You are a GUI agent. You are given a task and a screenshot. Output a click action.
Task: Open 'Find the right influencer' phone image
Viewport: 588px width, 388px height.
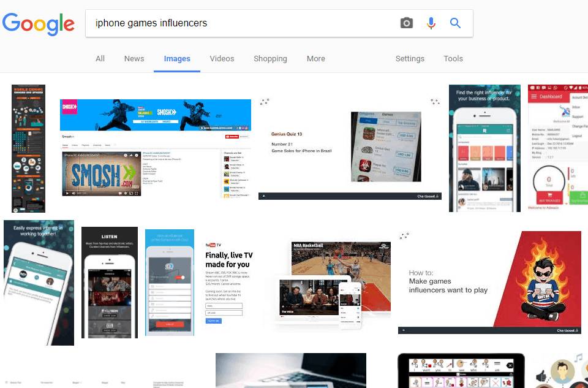(484, 148)
